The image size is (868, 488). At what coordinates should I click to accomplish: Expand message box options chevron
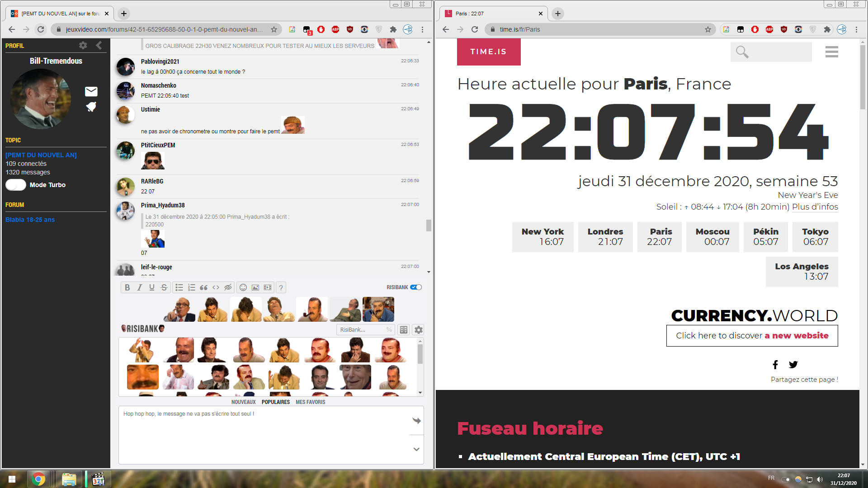coord(416,449)
